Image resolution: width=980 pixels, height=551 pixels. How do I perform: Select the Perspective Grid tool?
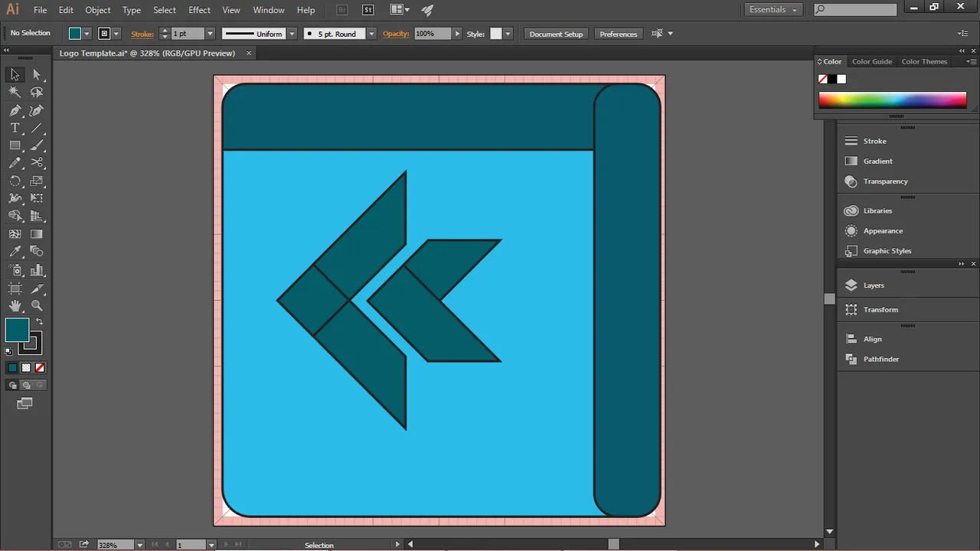click(37, 216)
